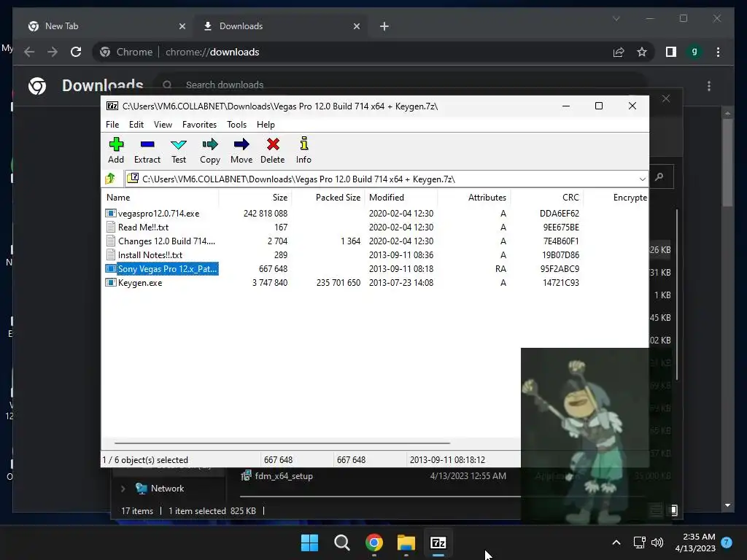Open the File menu in 7-Zip
The image size is (747, 560).
point(112,124)
